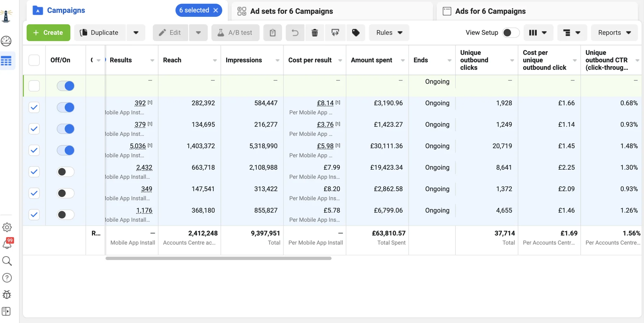Open the help question mark icon
644x323 pixels.
pos(7,278)
